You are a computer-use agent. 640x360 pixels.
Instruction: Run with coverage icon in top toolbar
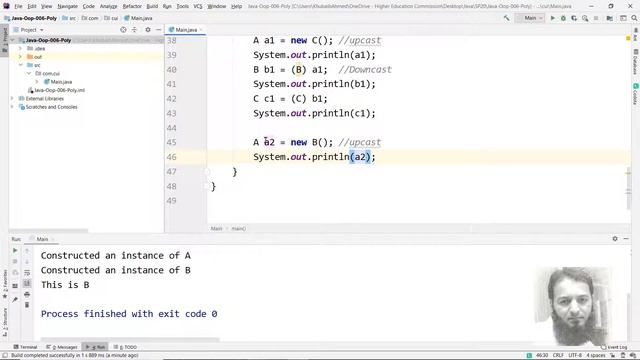coord(574,18)
